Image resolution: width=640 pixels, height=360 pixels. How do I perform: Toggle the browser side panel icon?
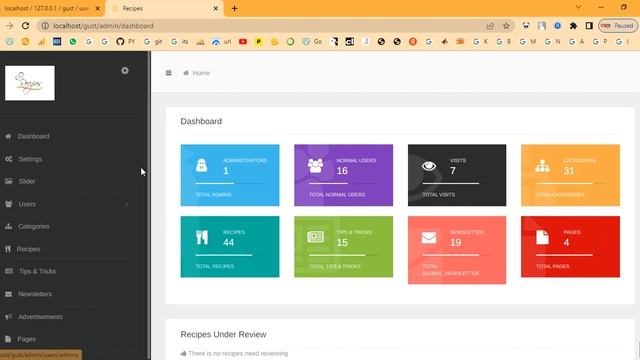(x=589, y=26)
